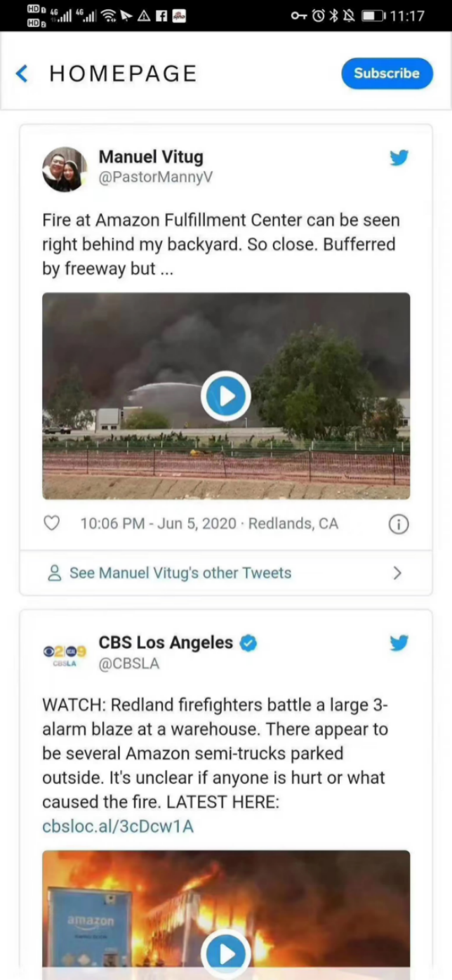This screenshot has height=980, width=452.
Task: Open CBS Los Angeles verified badge
Action: [248, 642]
